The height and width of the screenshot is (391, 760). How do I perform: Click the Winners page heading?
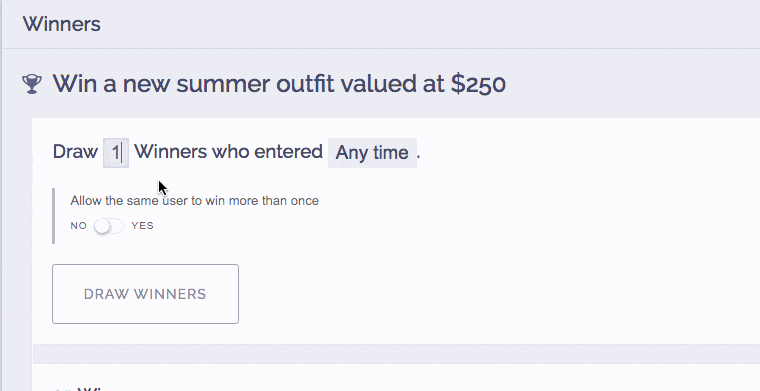tap(62, 24)
